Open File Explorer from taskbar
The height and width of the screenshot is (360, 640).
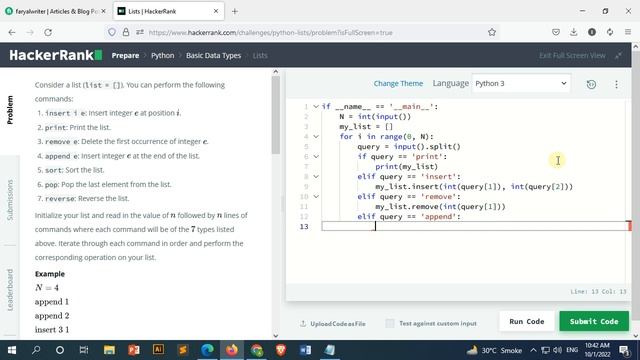109,350
